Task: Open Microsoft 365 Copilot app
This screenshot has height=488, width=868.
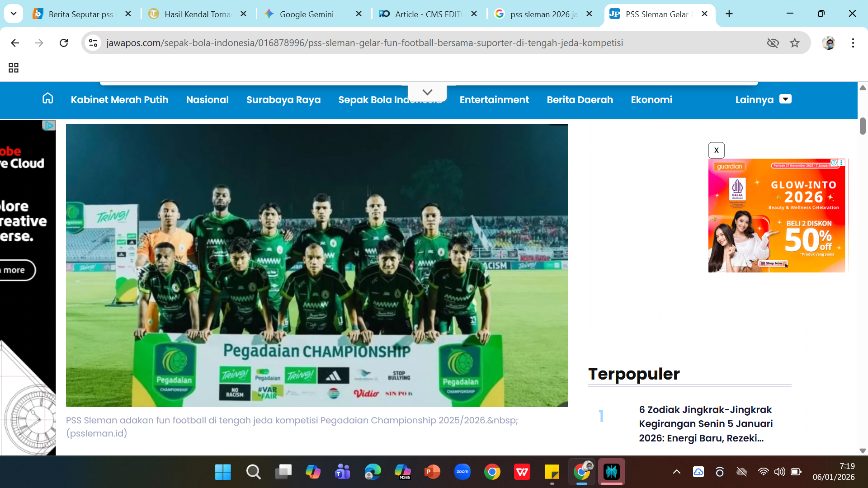Action: click(x=402, y=472)
